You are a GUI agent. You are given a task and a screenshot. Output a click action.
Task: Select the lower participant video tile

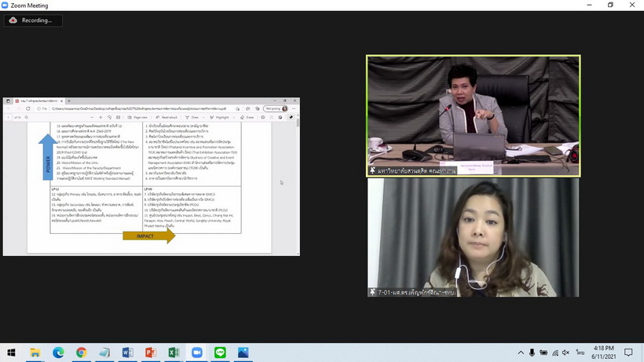tap(473, 237)
